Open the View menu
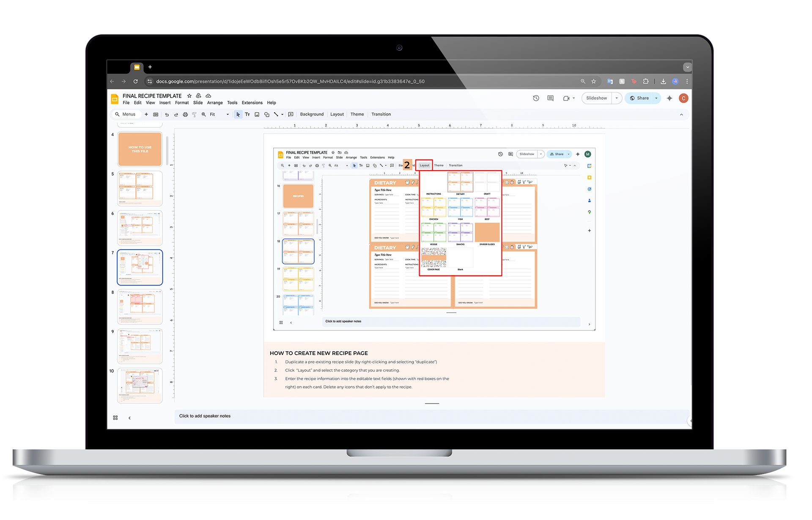Screen dimensions: 812x520 point(151,103)
